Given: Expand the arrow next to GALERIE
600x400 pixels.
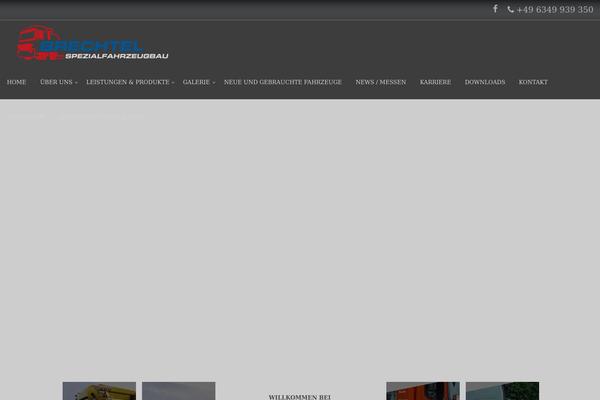Looking at the screenshot, I should pyautogui.click(x=214, y=83).
